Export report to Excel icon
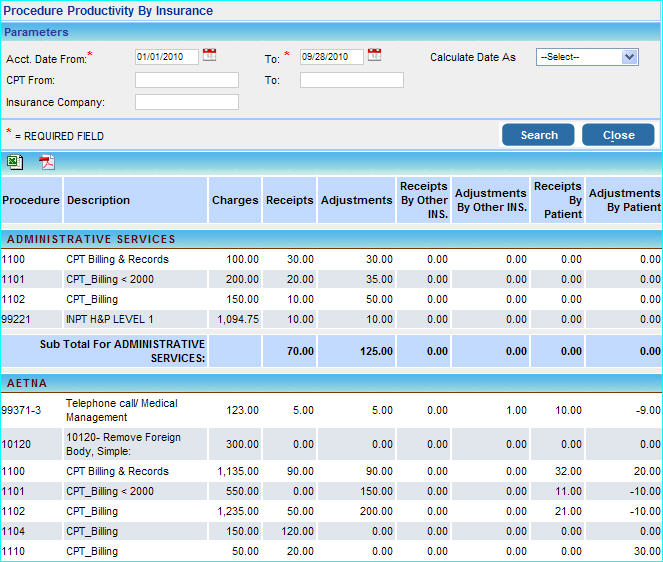The height and width of the screenshot is (562, 663). 15,163
